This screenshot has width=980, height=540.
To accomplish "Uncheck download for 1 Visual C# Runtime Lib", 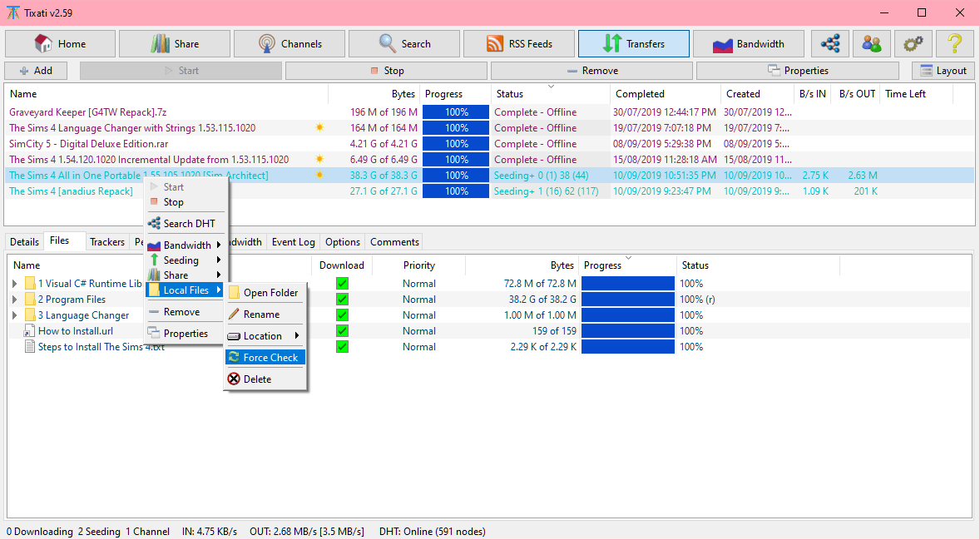I will [342, 284].
